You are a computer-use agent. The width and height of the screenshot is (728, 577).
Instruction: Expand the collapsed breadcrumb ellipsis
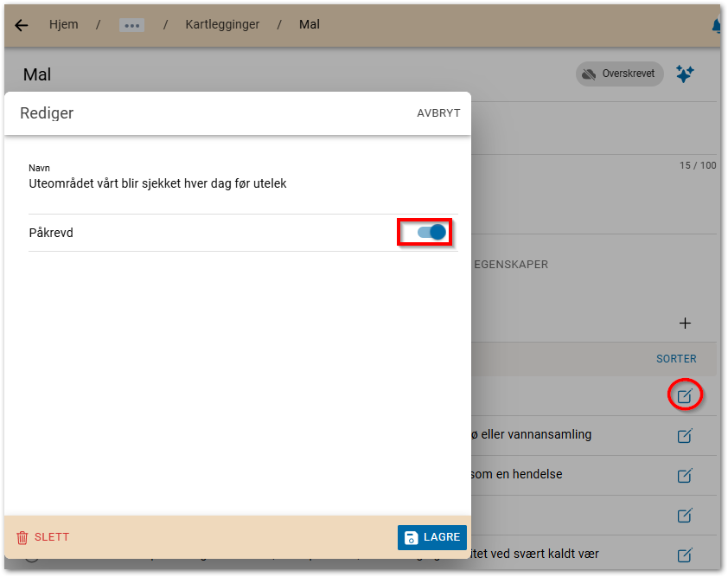[131, 25]
